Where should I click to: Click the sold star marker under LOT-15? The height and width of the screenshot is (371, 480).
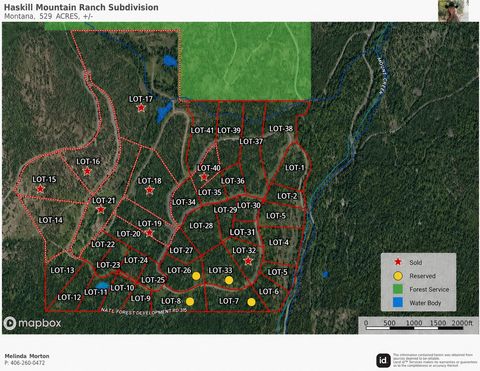(40, 189)
